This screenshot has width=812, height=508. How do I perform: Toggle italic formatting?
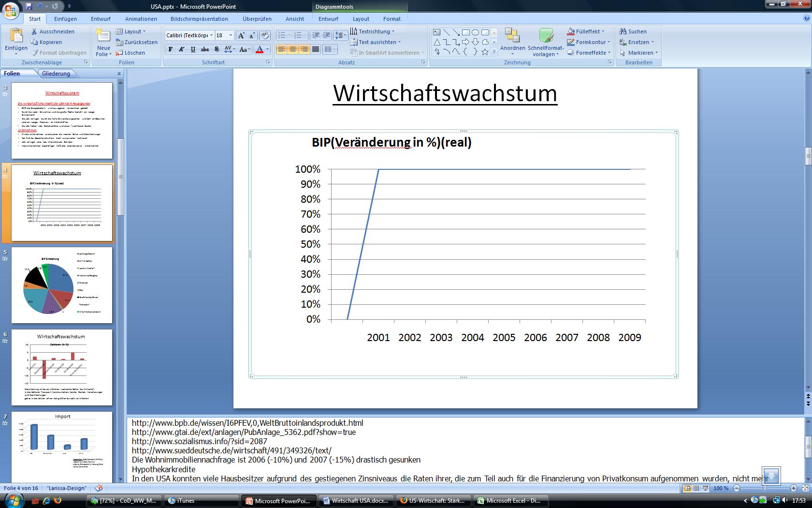point(182,49)
